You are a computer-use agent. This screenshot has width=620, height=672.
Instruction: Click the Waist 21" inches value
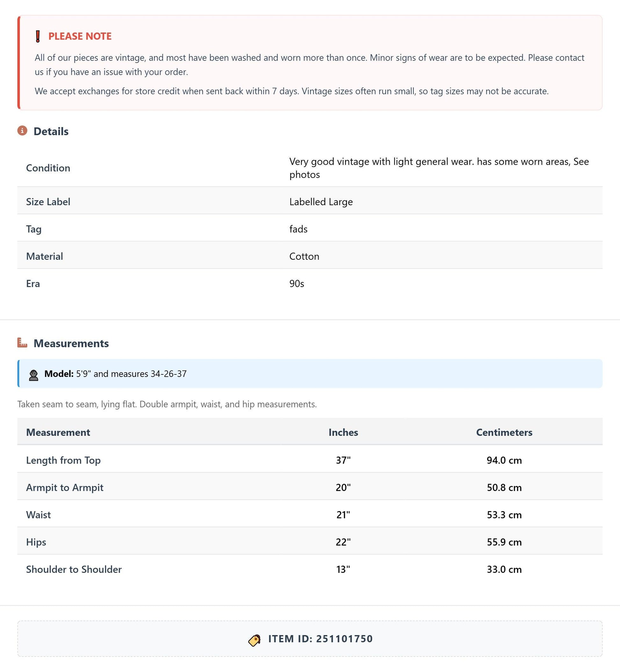click(x=343, y=515)
